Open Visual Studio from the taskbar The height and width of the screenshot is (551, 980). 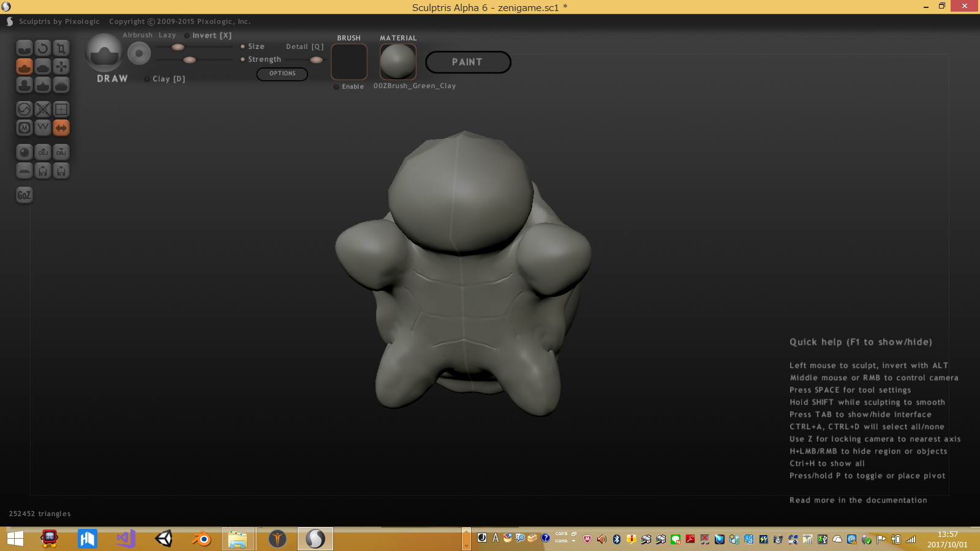point(126,539)
